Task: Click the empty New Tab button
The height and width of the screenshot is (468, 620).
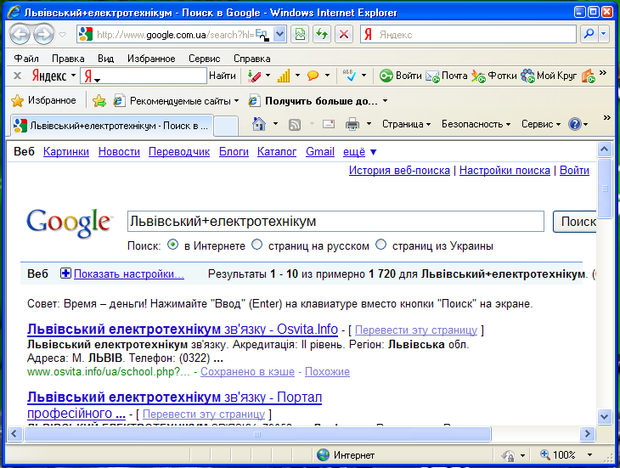Action: [226, 126]
